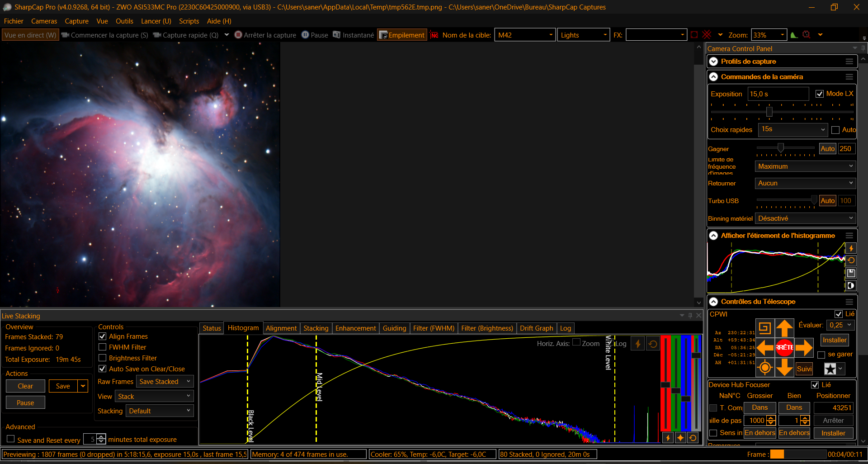The image size is (868, 464).
Task: Click the red crosshair reticule icon in the toolbar
Action: tap(707, 35)
